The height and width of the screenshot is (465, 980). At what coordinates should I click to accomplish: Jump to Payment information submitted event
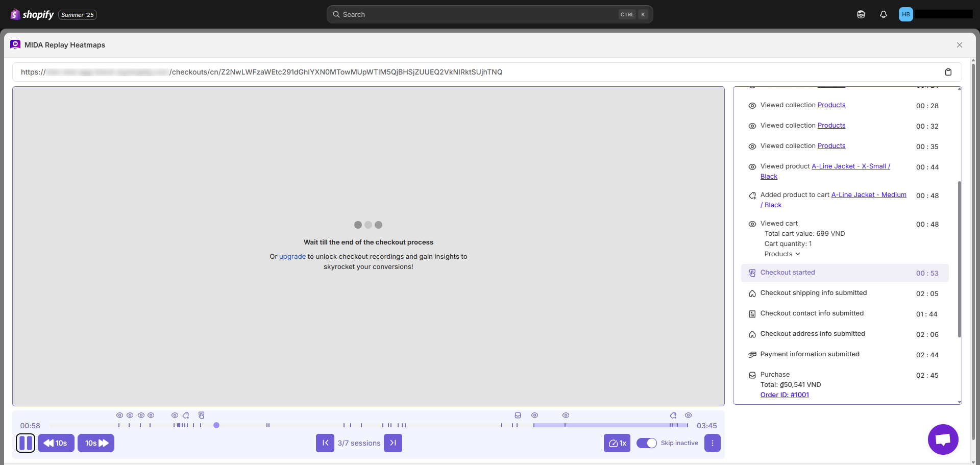pos(810,354)
